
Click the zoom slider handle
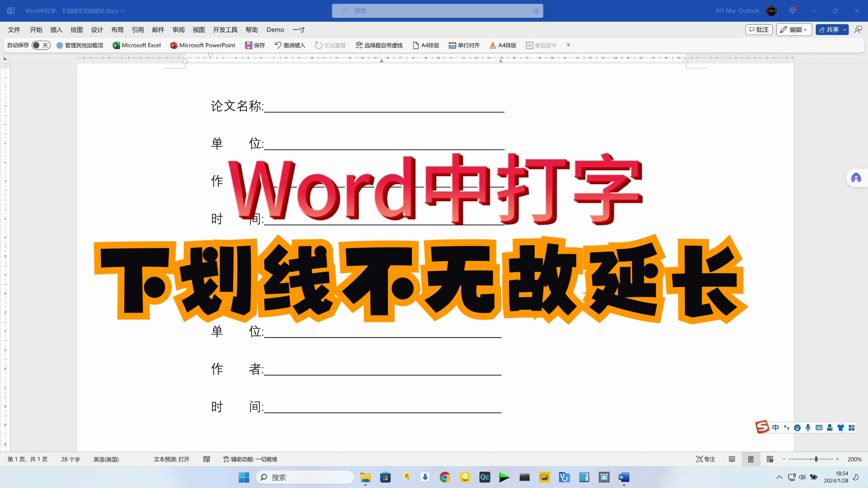[x=816, y=459]
